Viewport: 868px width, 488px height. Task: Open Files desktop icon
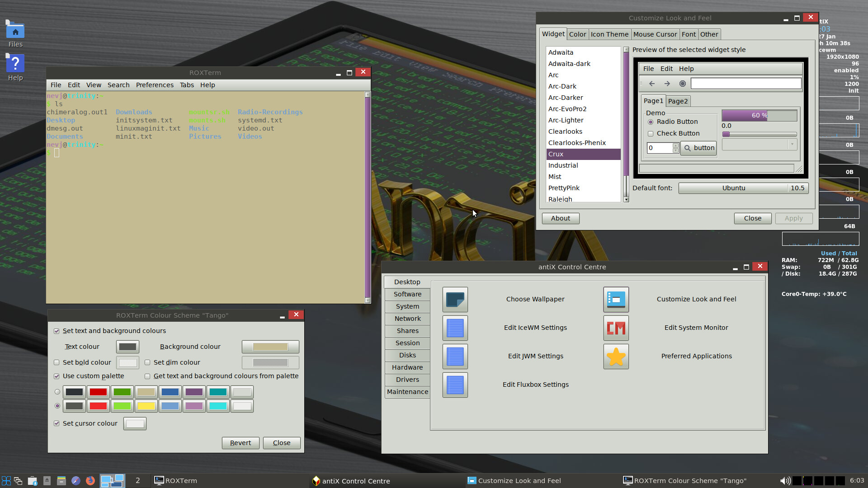[15, 33]
